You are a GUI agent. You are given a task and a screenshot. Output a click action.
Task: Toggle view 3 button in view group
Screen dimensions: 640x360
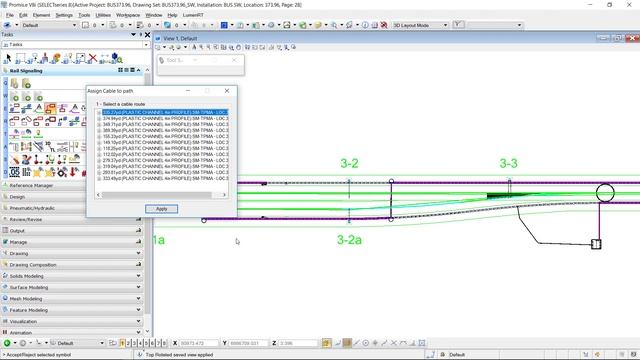134,343
